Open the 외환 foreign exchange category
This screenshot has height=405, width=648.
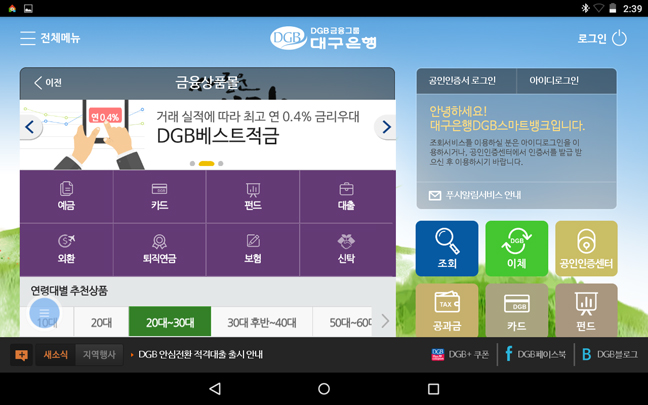point(66,250)
